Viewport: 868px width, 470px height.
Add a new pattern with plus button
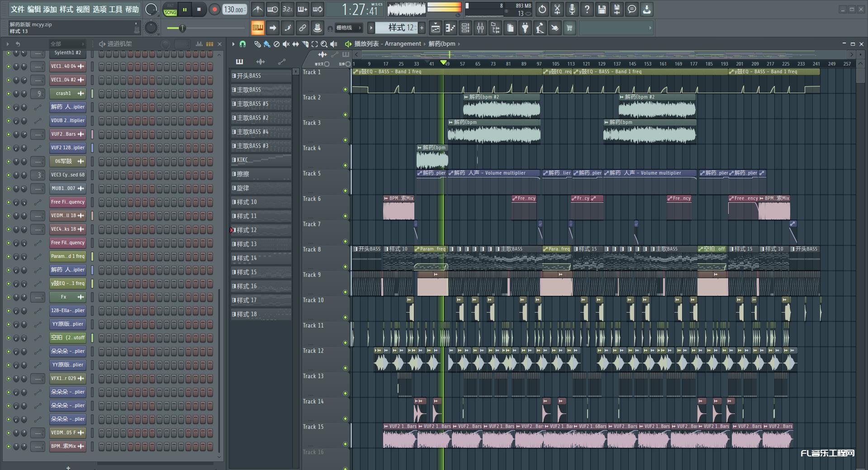click(x=422, y=28)
